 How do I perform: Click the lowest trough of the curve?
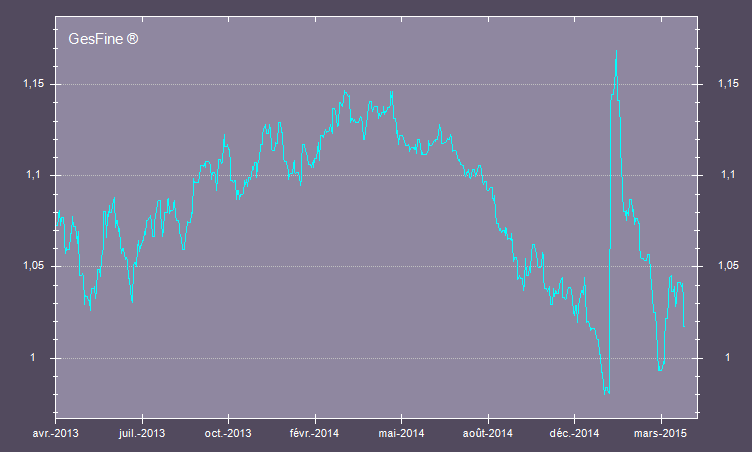(606, 394)
